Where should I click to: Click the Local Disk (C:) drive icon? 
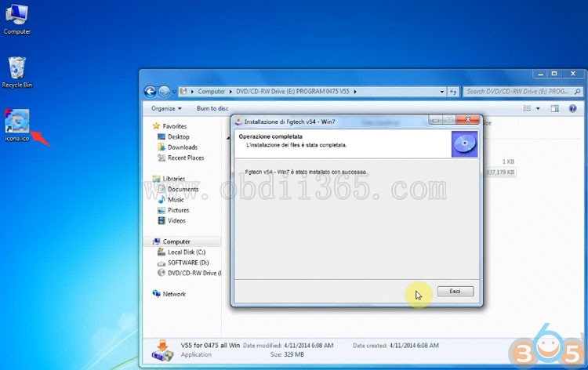(162, 252)
